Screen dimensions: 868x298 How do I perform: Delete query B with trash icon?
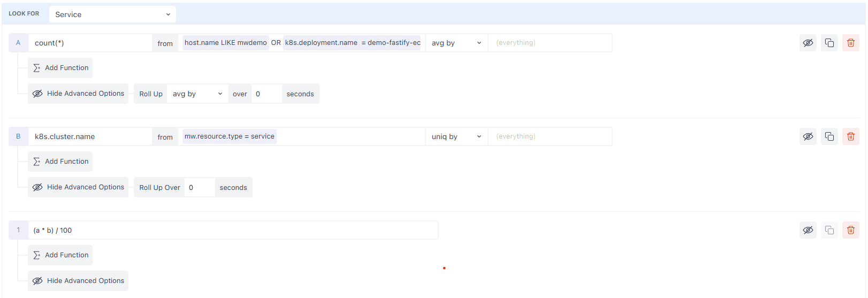pyautogui.click(x=850, y=136)
